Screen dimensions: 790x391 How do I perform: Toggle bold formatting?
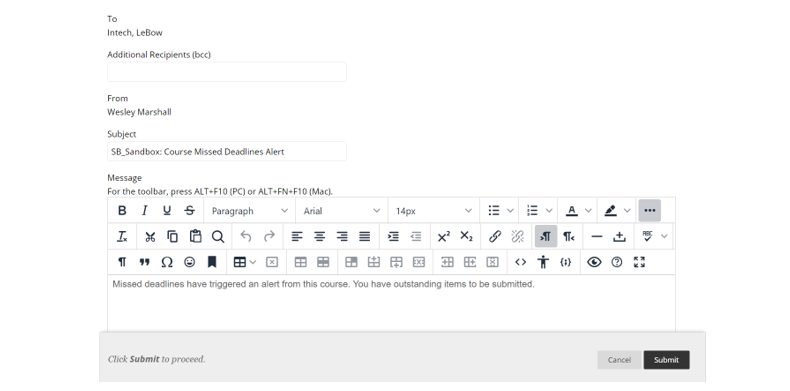coord(122,211)
